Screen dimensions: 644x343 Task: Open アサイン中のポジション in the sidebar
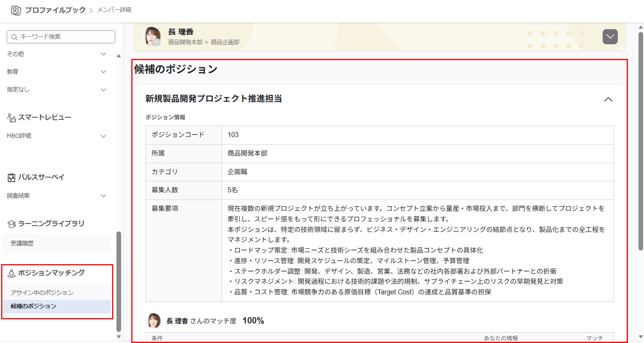click(57, 293)
